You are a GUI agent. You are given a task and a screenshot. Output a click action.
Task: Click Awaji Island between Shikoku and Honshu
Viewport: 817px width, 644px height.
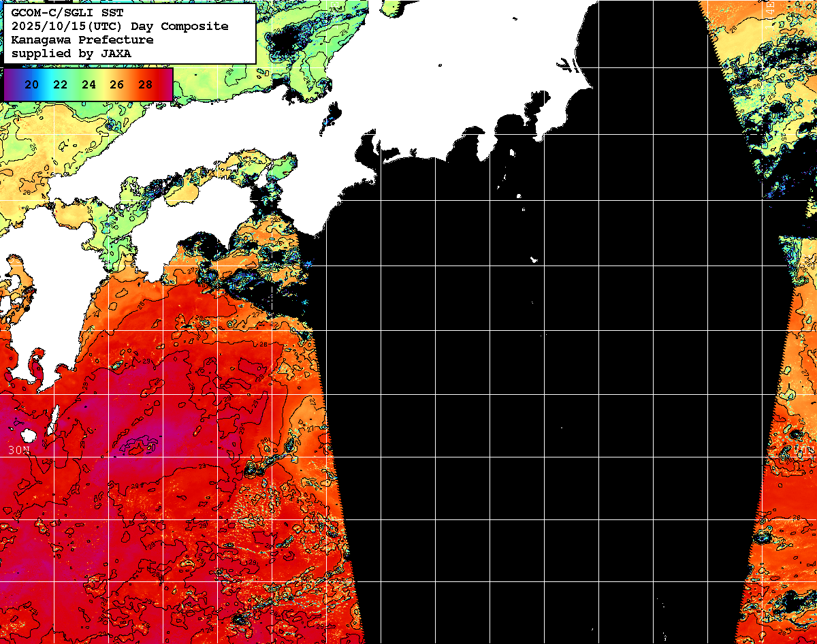[x=263, y=178]
